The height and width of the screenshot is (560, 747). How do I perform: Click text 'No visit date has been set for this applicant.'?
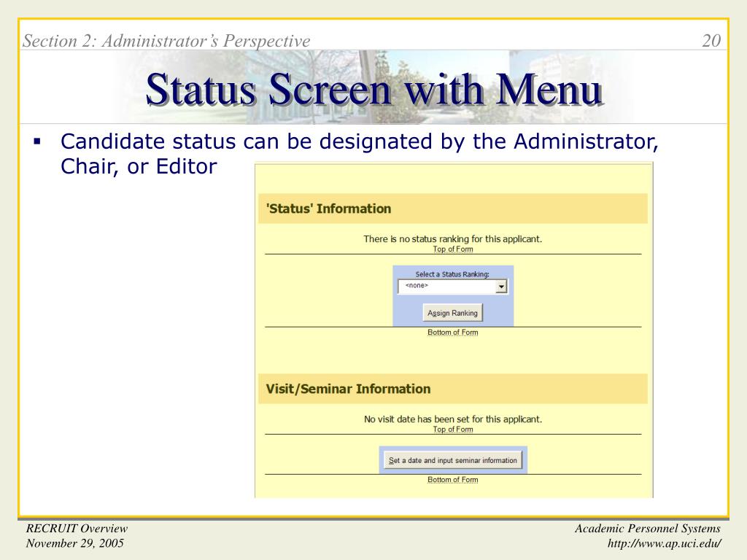tap(452, 419)
